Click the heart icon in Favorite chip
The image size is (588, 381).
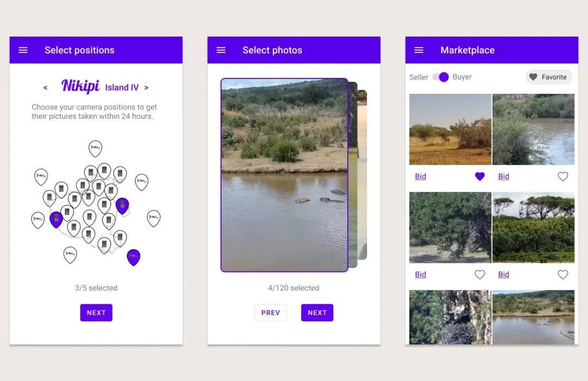click(533, 77)
